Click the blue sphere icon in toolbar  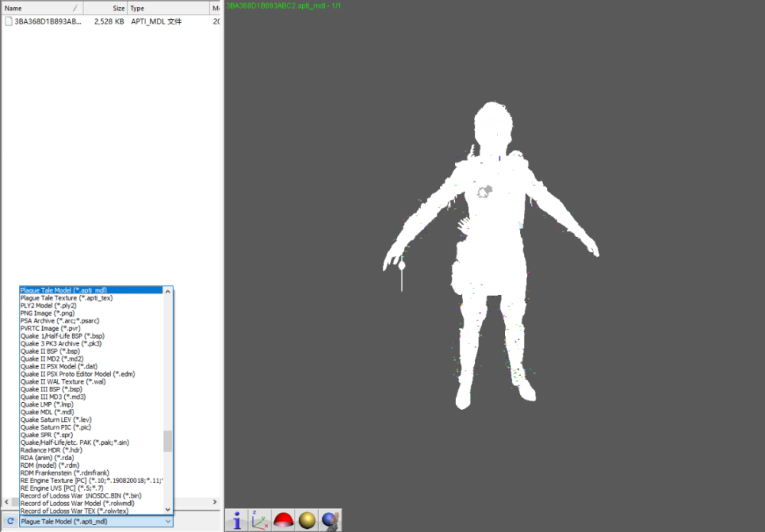pos(330,521)
